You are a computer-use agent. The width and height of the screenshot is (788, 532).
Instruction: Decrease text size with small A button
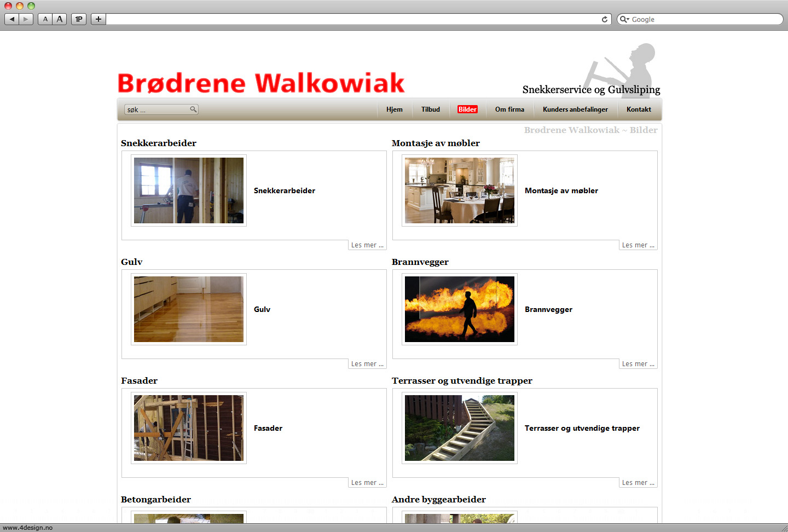pyautogui.click(x=45, y=19)
